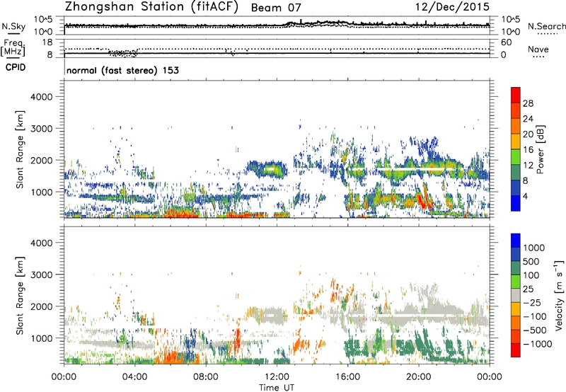Screen dimensions: 566x392
Task: Click the "-500" label on the velocity scale
Action: (x=535, y=330)
